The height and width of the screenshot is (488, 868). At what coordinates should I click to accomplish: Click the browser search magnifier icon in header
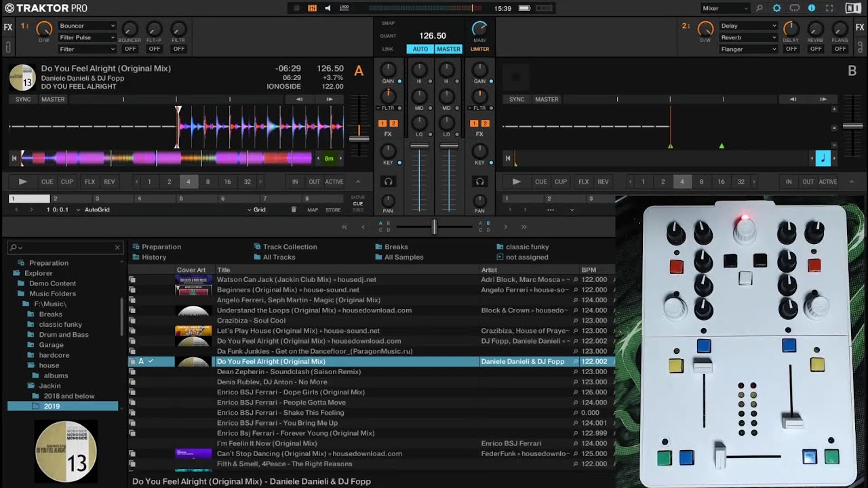pyautogui.click(x=759, y=8)
